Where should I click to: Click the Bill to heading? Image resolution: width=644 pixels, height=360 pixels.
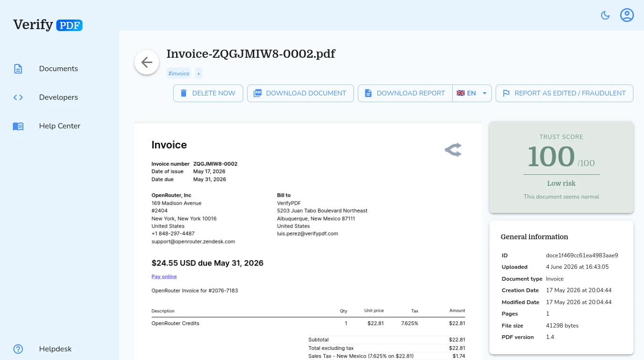coord(284,195)
